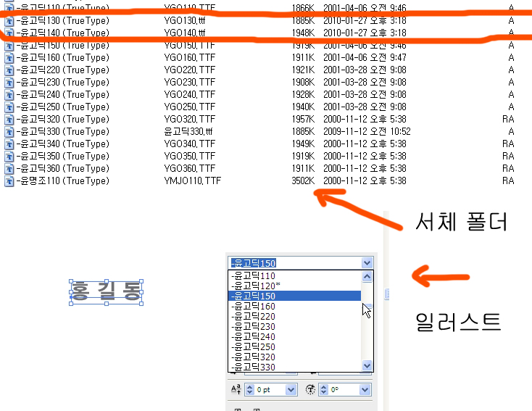This screenshot has width=532, height=411.
Task: Click the baseline shift stepper arrows
Action: coord(250,389)
